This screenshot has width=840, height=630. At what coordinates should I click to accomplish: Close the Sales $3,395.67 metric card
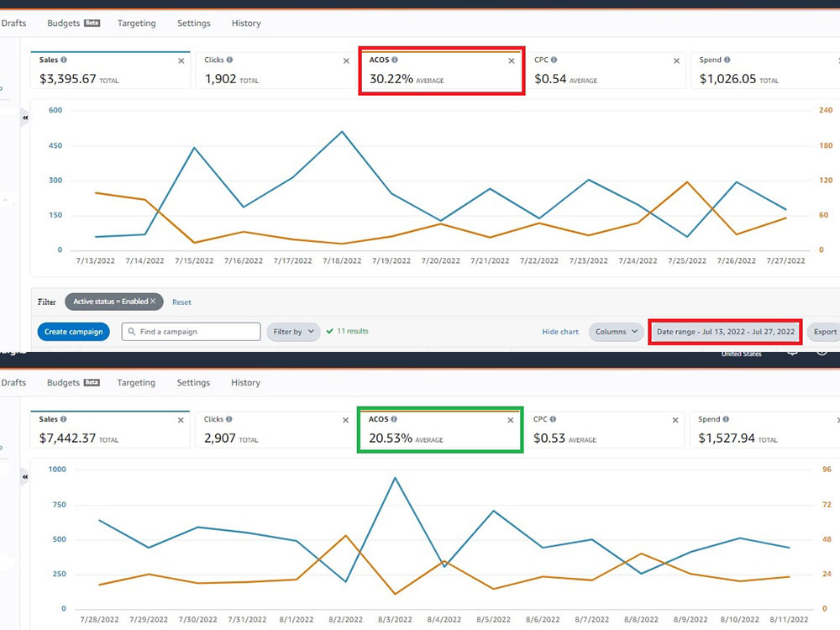pyautogui.click(x=181, y=60)
